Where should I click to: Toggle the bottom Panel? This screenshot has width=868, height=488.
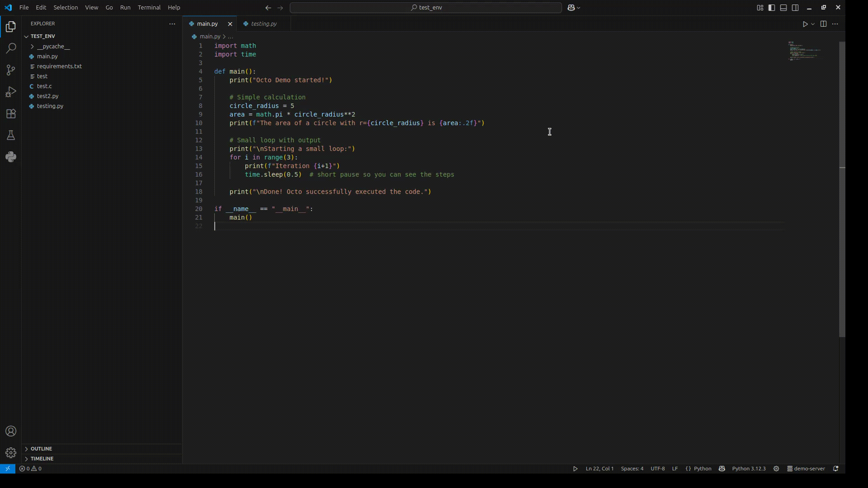tap(783, 7)
